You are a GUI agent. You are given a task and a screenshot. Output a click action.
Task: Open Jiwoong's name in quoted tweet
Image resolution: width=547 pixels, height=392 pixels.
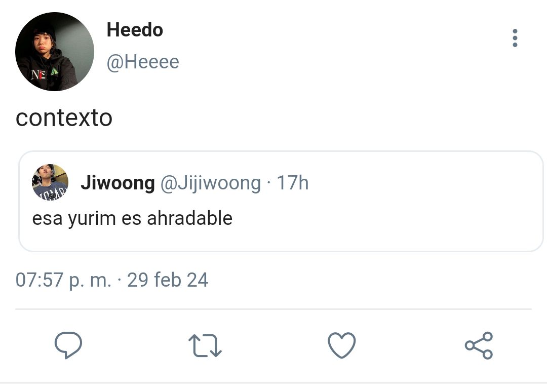pos(118,183)
